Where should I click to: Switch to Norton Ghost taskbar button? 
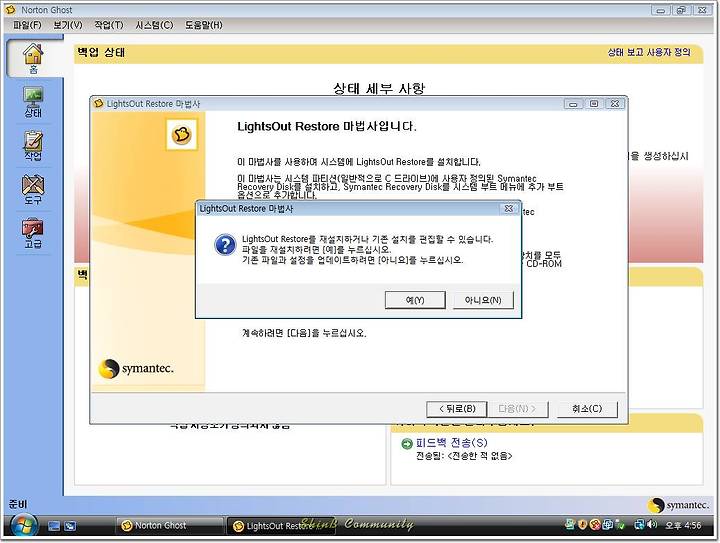coord(169,526)
